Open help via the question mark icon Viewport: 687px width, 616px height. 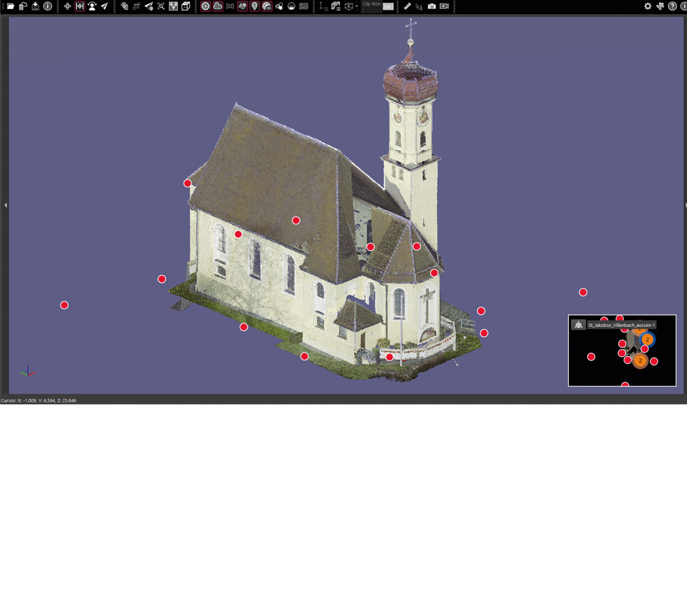pos(672,6)
